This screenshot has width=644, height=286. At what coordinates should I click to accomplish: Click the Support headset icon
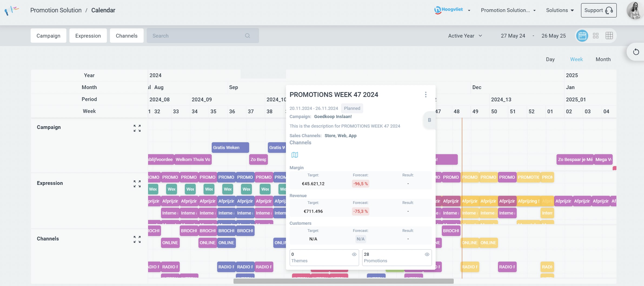[608, 10]
